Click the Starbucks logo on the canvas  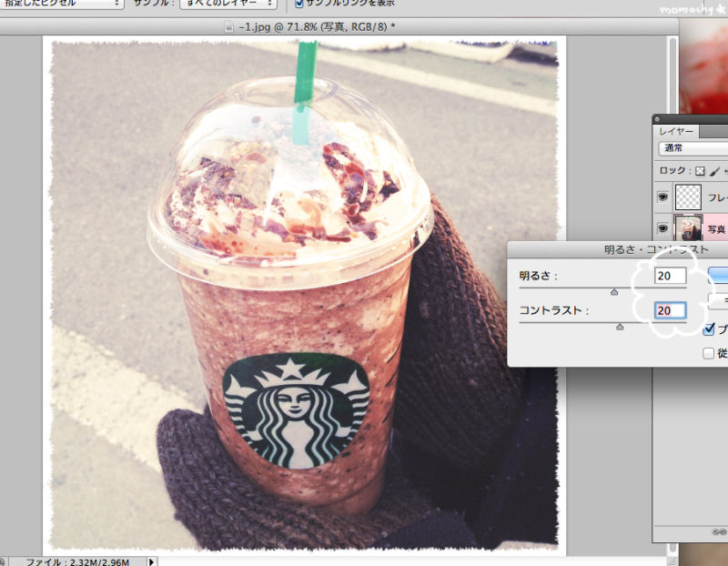[x=296, y=411]
